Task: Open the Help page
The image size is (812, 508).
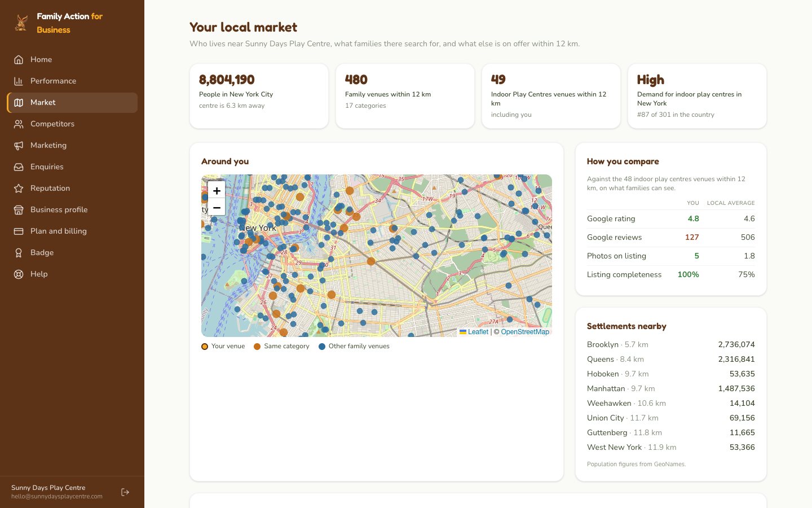Action: (72, 274)
